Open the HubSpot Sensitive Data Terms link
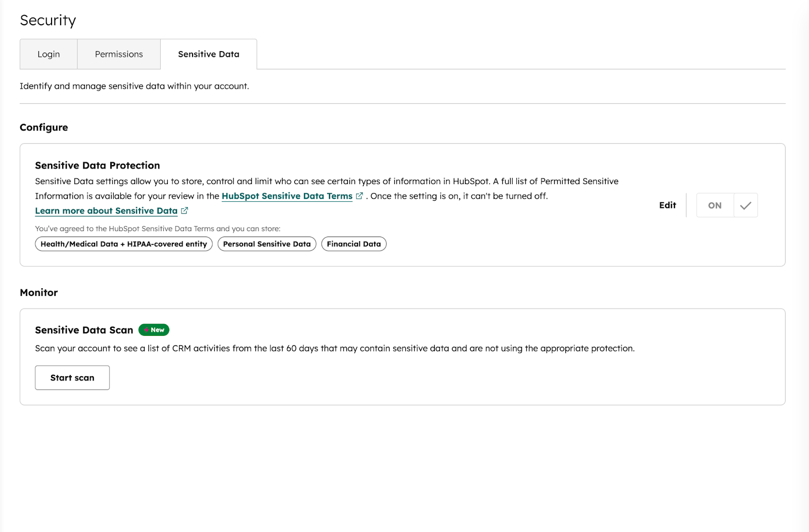Image resolution: width=809 pixels, height=532 pixels. 287,196
